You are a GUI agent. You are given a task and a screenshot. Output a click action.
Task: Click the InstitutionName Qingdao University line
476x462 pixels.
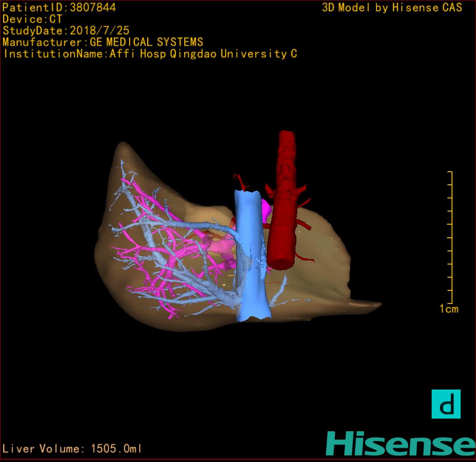[150, 54]
